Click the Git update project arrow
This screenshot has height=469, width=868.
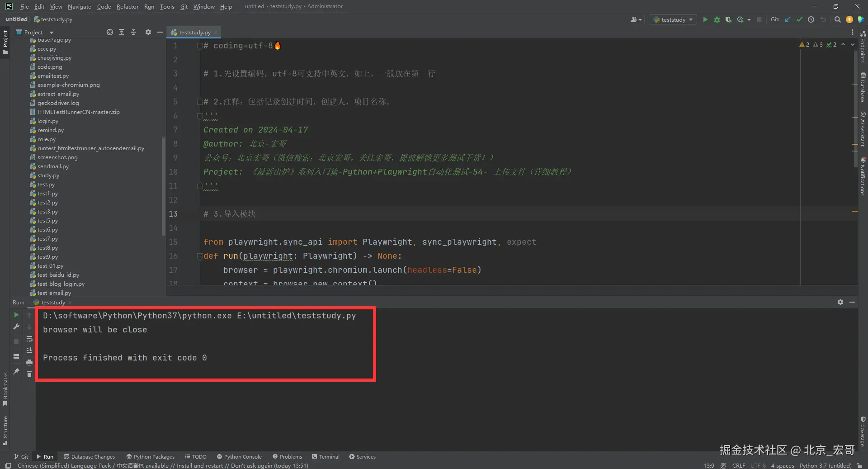[x=788, y=19]
